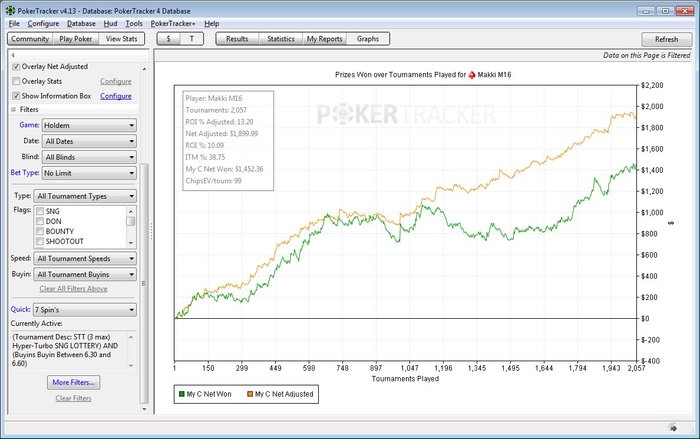Screen dimensions: 700x439
Task: Click the Flags list scroll up arrow
Action: pos(130,211)
